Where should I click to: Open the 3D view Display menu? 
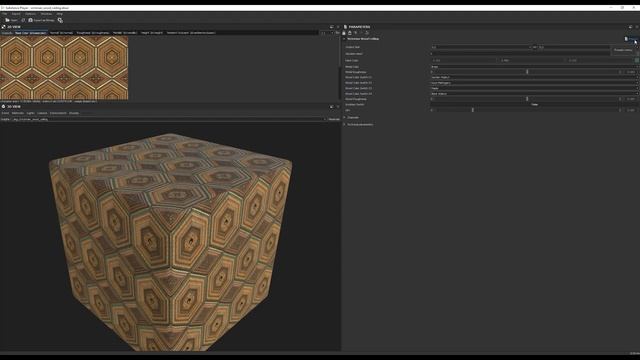click(x=74, y=113)
